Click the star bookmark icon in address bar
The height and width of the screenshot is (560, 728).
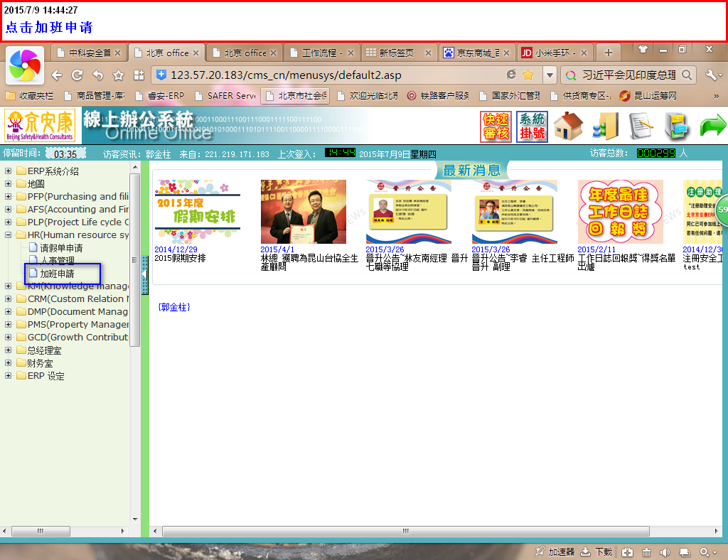528,75
